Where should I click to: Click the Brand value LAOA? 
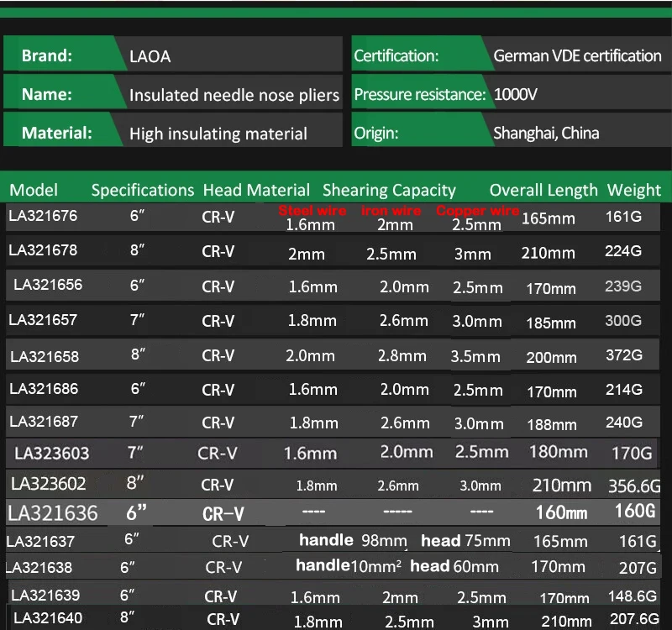[x=150, y=56]
